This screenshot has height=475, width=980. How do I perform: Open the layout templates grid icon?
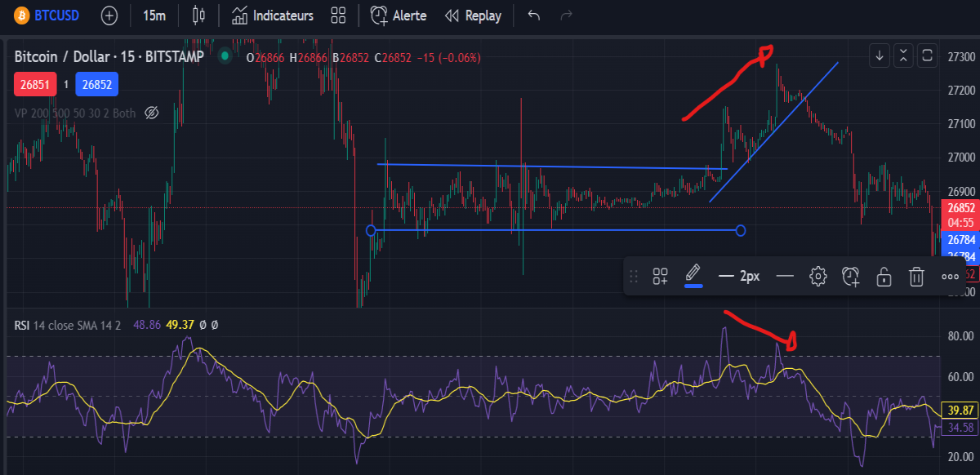point(338,16)
